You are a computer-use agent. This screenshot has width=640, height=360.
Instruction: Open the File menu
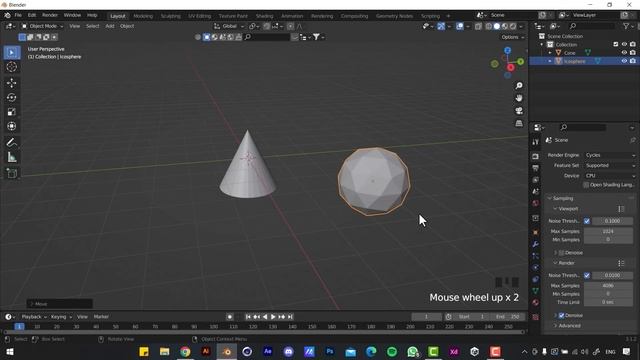click(x=18, y=15)
